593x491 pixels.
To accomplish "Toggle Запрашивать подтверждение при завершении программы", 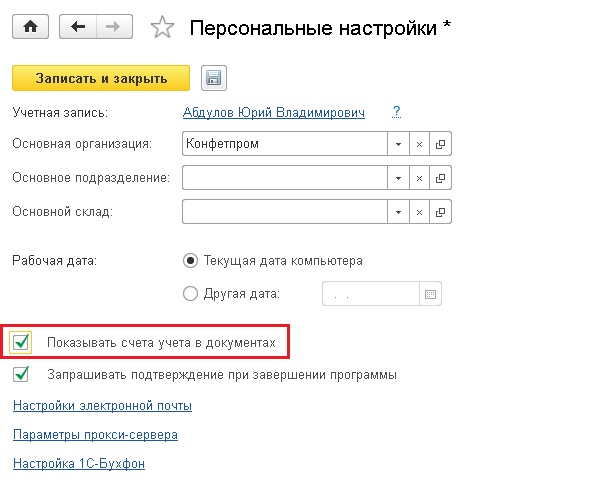I will pyautogui.click(x=21, y=374).
